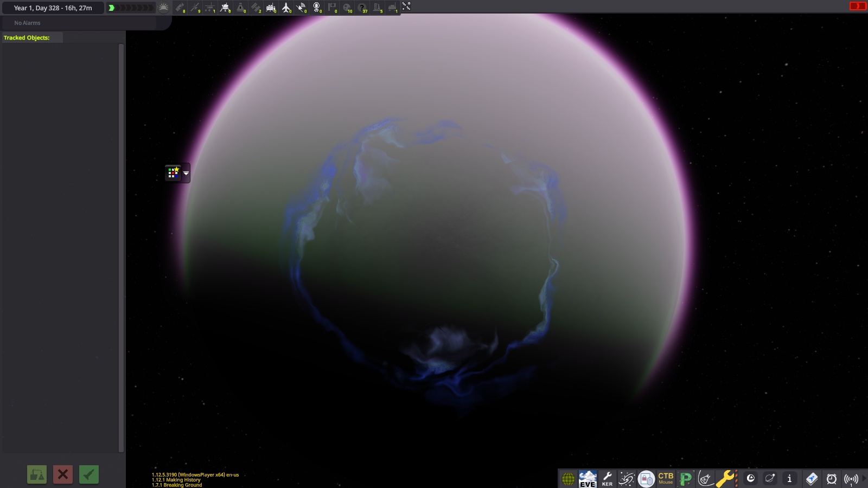
Task: Click the No Alarms label
Action: [x=27, y=23]
